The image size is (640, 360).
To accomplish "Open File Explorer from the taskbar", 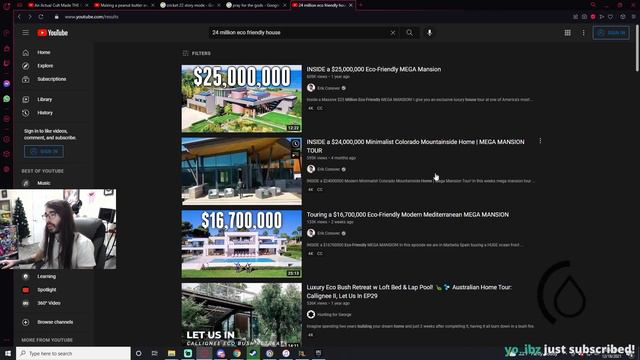I will point(171,353).
